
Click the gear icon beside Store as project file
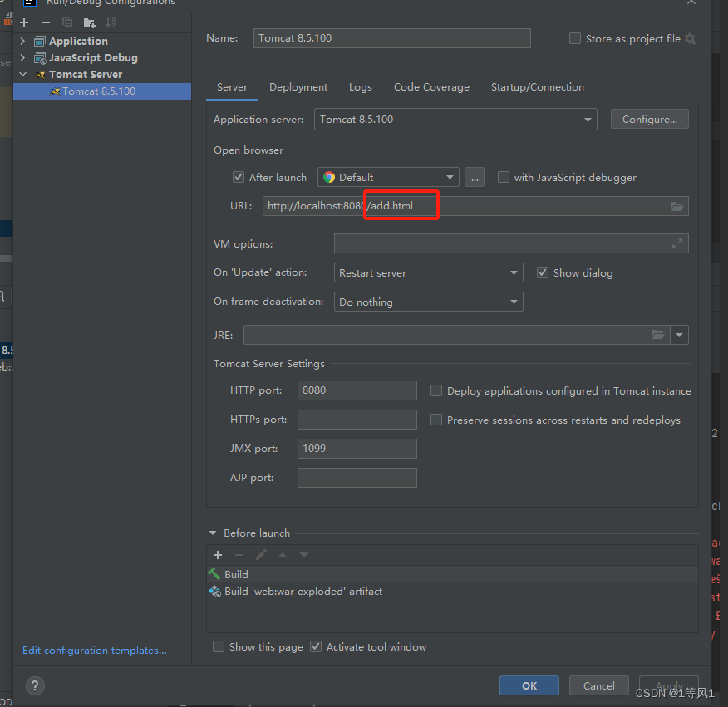click(691, 38)
